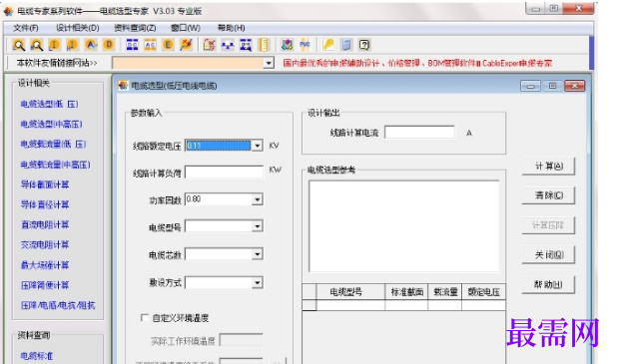
Task: Open the 帮助(H) menu
Action: (232, 28)
